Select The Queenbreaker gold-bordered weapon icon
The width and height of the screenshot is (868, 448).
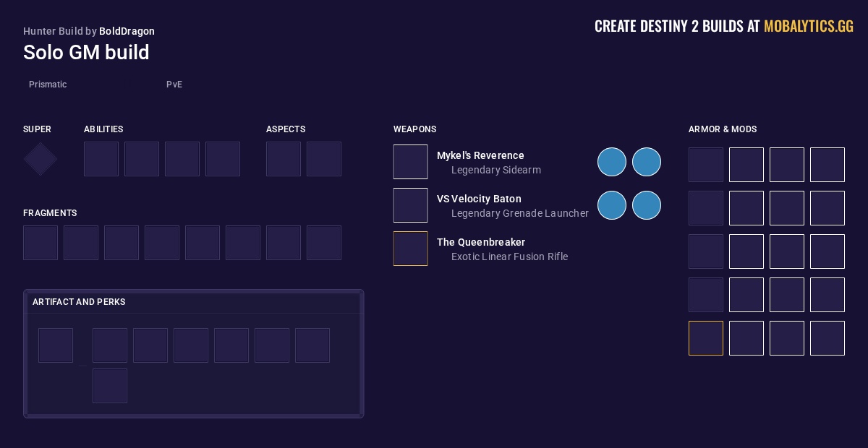click(411, 249)
